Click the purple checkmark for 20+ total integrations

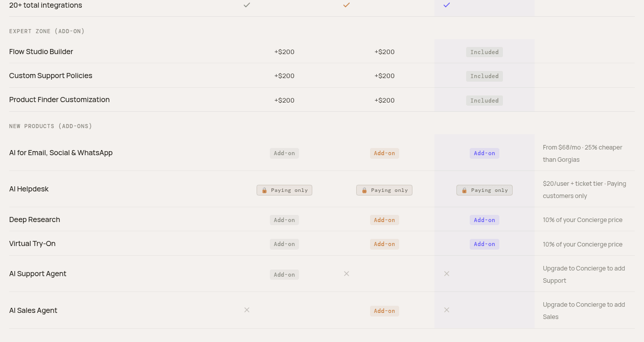(x=447, y=5)
